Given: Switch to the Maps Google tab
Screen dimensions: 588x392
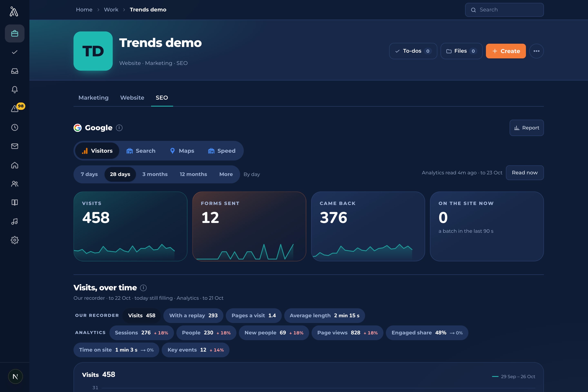Looking at the screenshot, I should point(182,151).
